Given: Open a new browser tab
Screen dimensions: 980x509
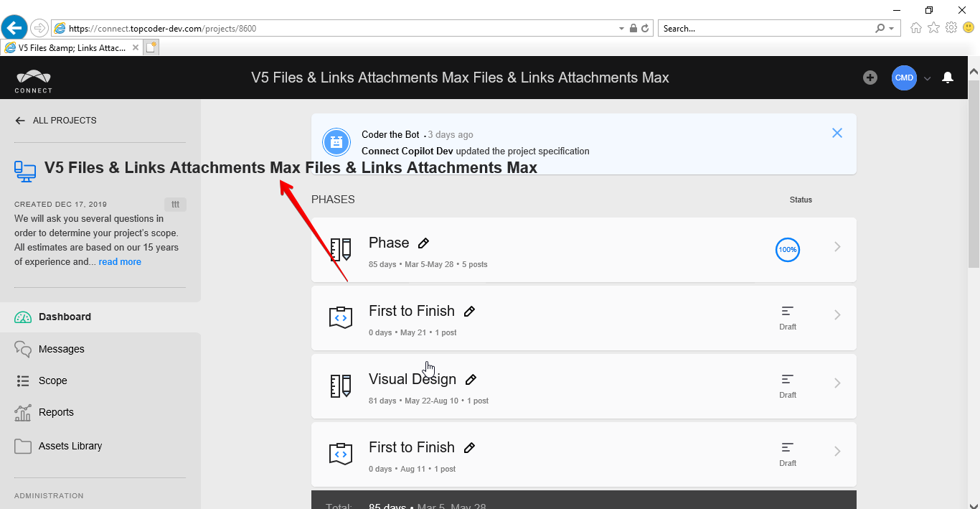Looking at the screenshot, I should click(151, 48).
